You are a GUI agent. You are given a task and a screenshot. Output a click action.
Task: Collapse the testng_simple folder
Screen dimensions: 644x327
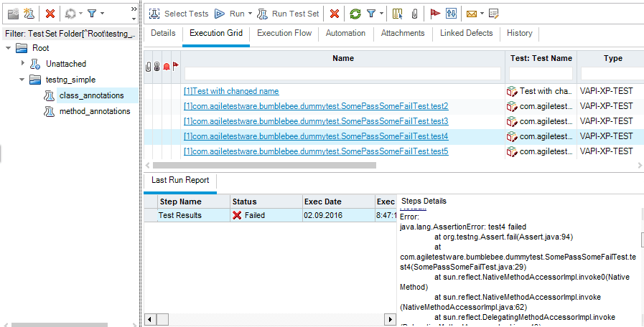coord(22,80)
